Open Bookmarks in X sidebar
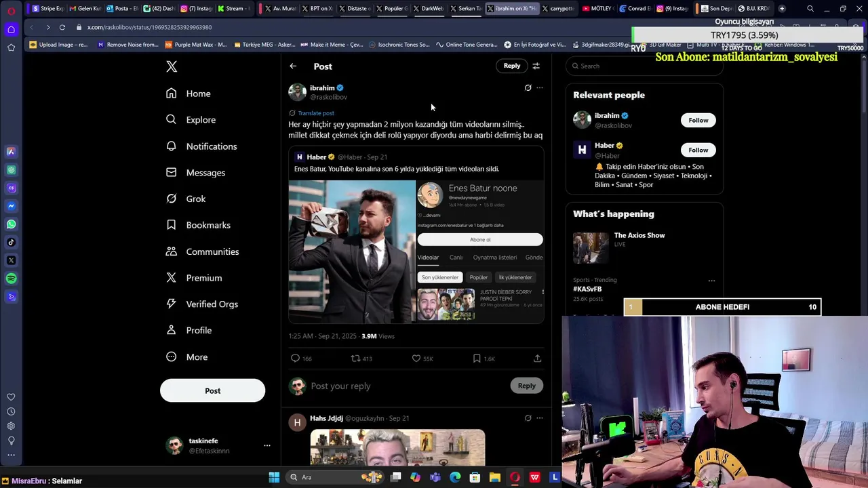The image size is (868, 488). [198, 225]
